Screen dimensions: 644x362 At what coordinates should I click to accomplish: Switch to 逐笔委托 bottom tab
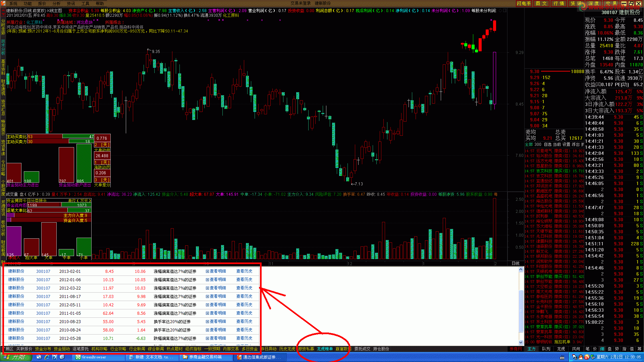pyautogui.click(x=80, y=349)
